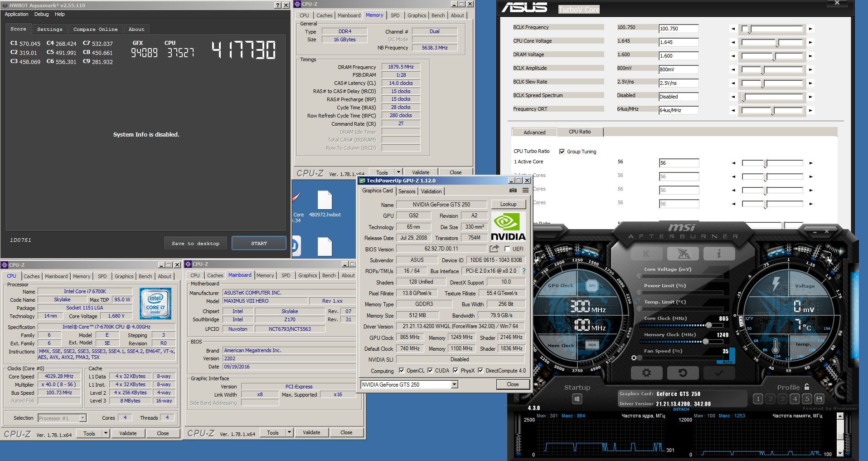The image size is (868, 461).
Task: Open the Validation tab in GPU-Z
Action: click(431, 191)
